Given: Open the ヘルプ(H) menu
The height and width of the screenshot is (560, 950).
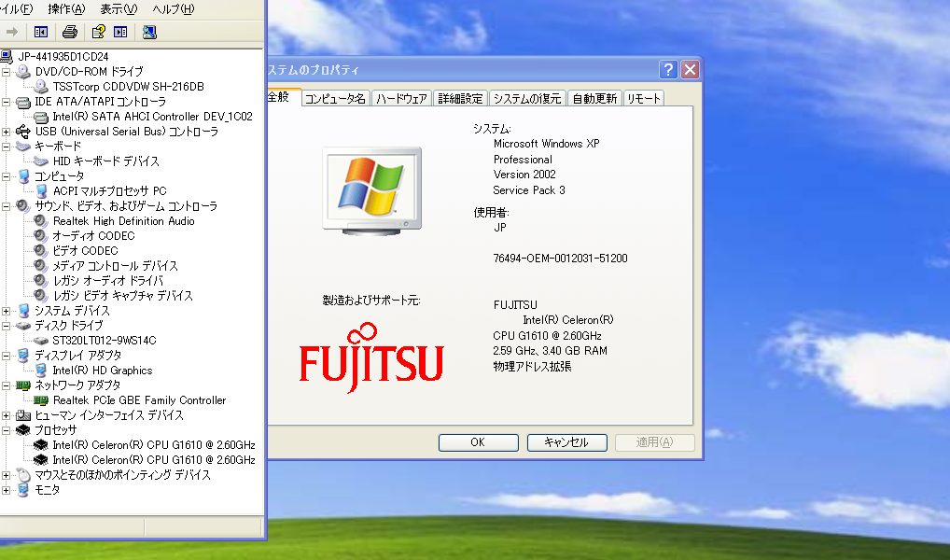Looking at the screenshot, I should 174,9.
